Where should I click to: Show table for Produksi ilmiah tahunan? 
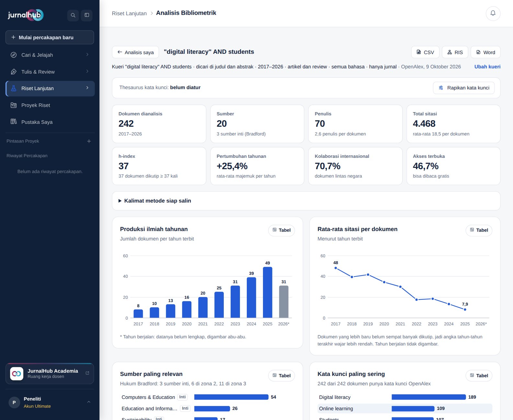pos(281,230)
